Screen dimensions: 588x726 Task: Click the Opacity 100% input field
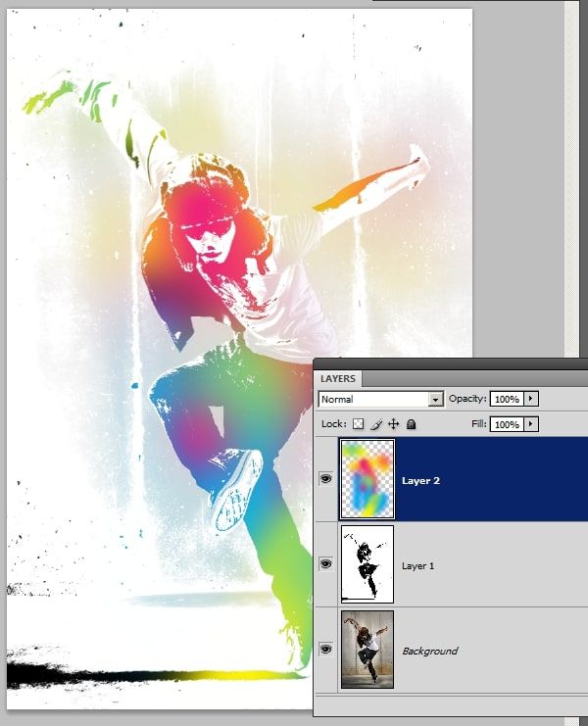coord(507,399)
